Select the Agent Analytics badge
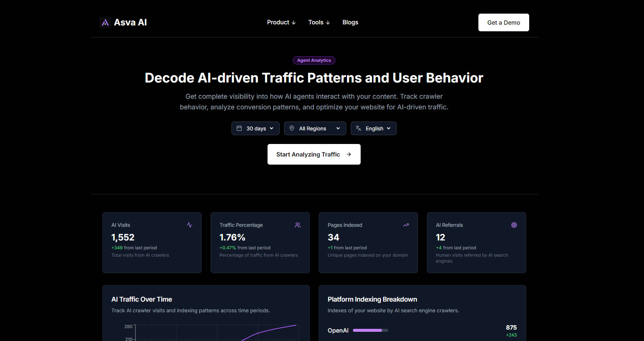644x341 pixels. 314,60
